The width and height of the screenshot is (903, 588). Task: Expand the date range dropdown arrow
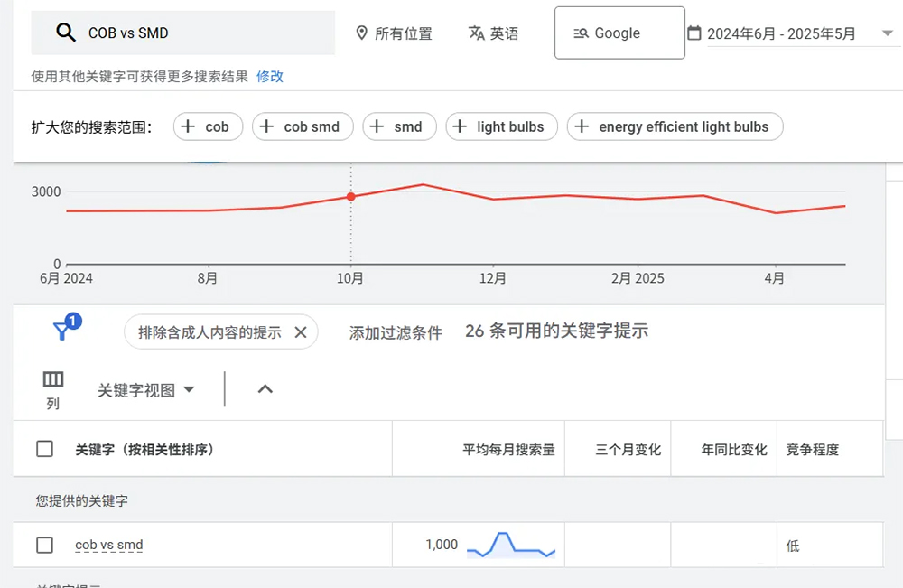(x=888, y=33)
